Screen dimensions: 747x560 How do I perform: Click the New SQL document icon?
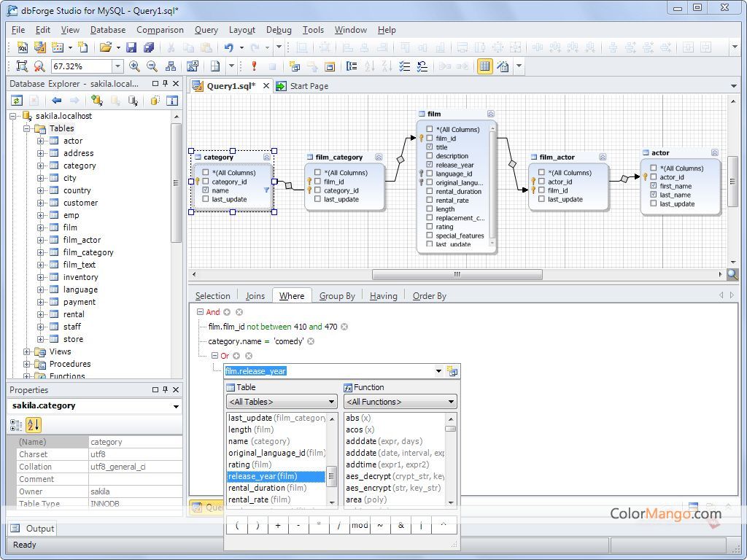(23, 47)
